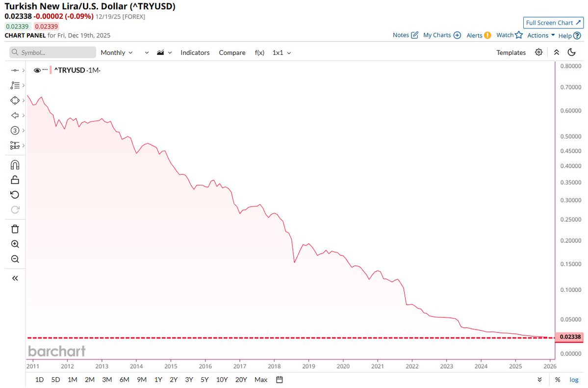Open the date range calendar picker
Screen dimensions: 588x388
click(x=280, y=380)
